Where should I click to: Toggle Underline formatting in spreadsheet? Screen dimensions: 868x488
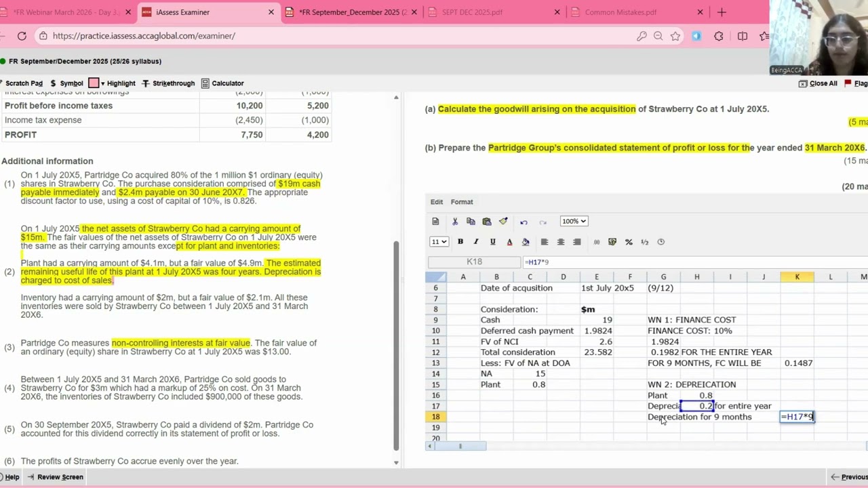tap(492, 242)
